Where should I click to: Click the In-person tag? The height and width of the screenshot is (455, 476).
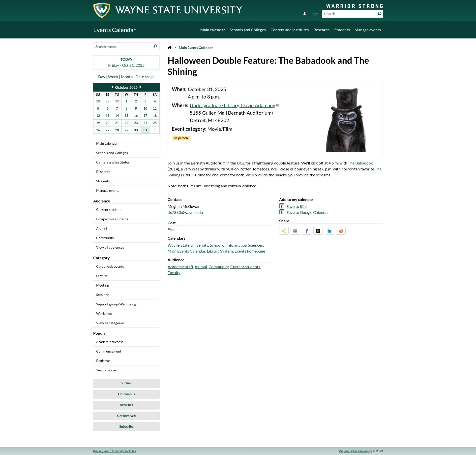[181, 138]
